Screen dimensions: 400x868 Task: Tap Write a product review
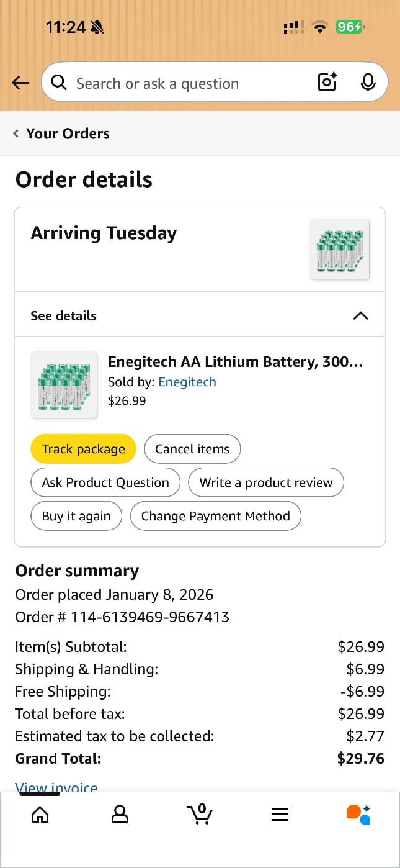click(x=266, y=482)
